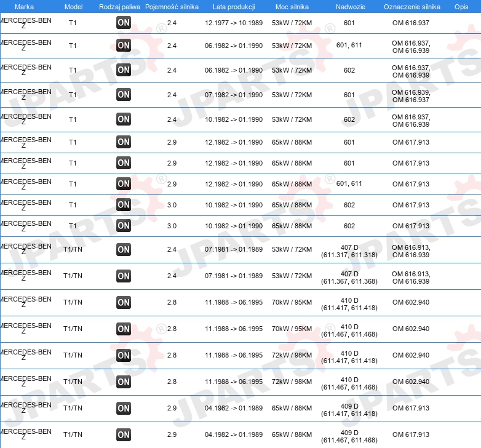Click the Oznaczenie silnika column header
The image size is (481, 448).
(x=412, y=7)
